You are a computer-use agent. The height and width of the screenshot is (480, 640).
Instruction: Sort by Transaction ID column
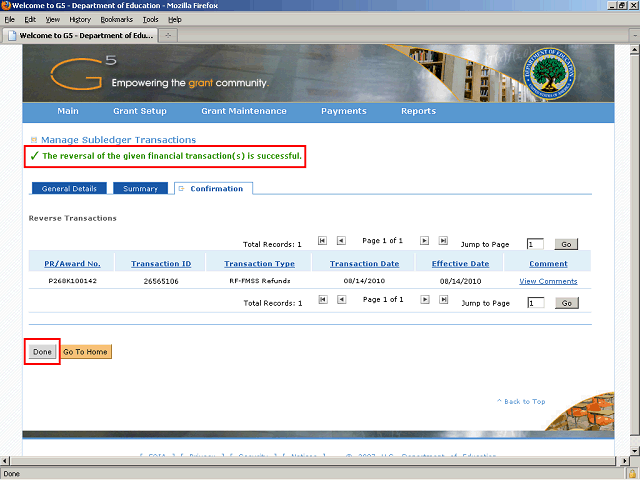tap(161, 264)
